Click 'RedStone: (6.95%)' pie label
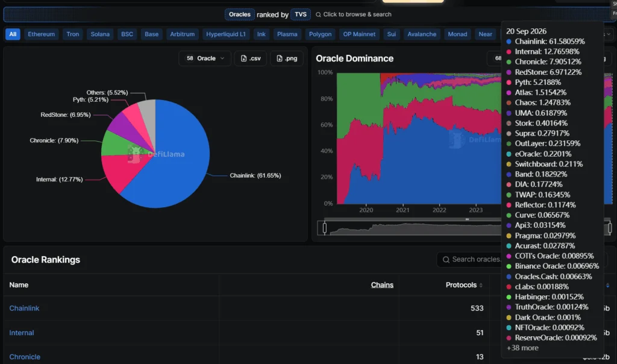This screenshot has width=617, height=364. (x=66, y=115)
